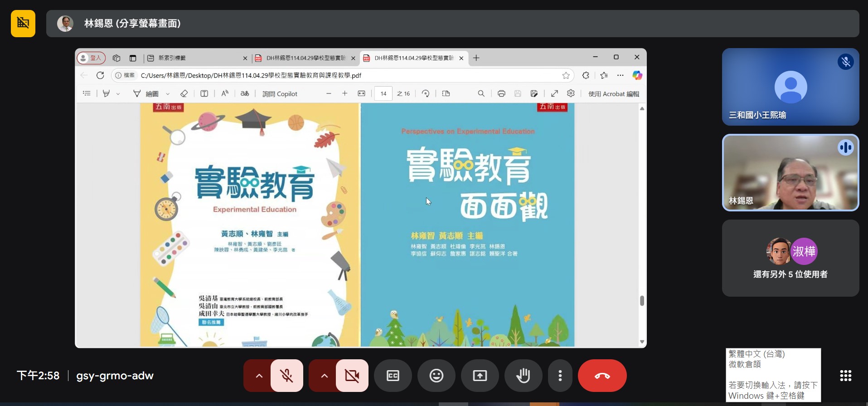The width and height of the screenshot is (868, 406).
Task: Open the PDF table of contents
Action: click(87, 93)
